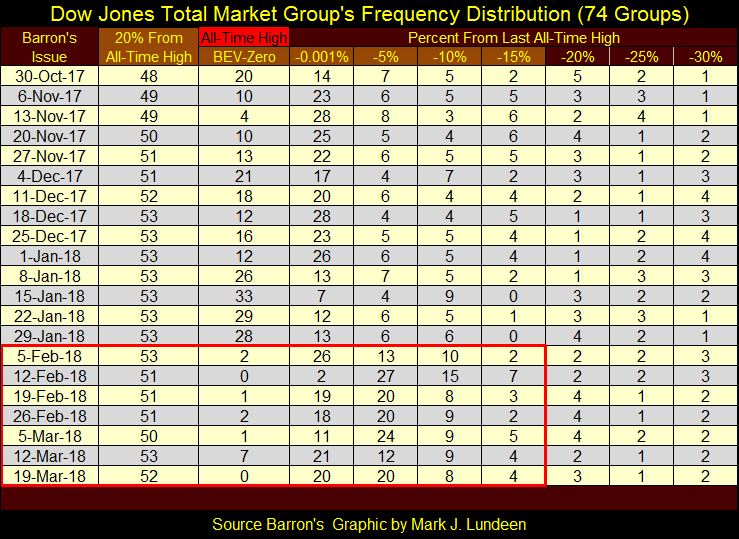Select the Barron's Issue column header
The image size is (739, 539).
click(x=50, y=46)
